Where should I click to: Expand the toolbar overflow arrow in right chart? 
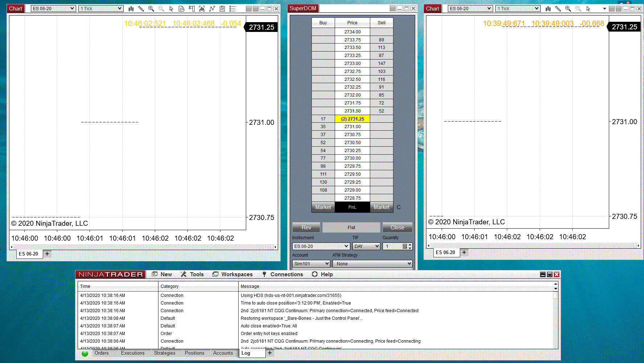pos(604,9)
